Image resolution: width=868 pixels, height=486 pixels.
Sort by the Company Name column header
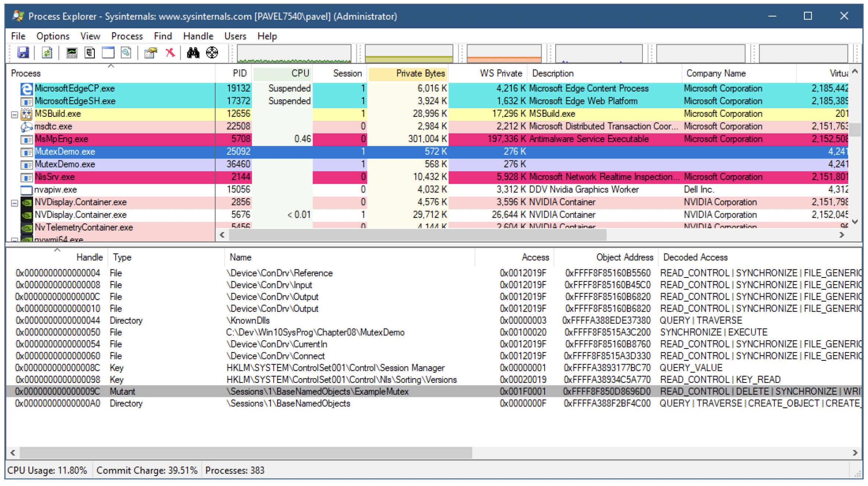coord(739,73)
